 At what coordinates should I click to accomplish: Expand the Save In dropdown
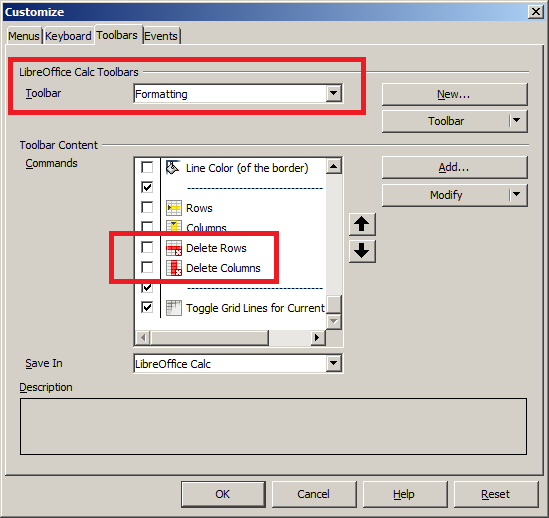point(334,363)
